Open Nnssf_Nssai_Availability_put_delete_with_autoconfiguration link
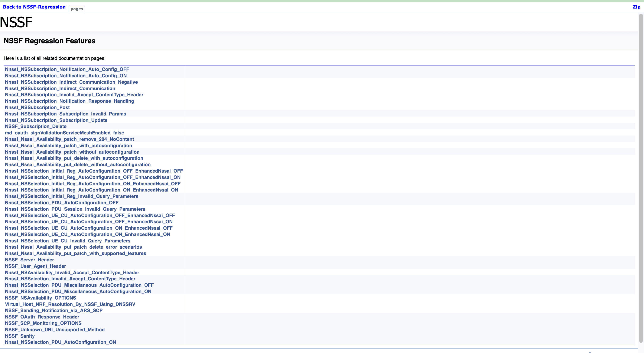The width and height of the screenshot is (644, 353). coord(74,158)
